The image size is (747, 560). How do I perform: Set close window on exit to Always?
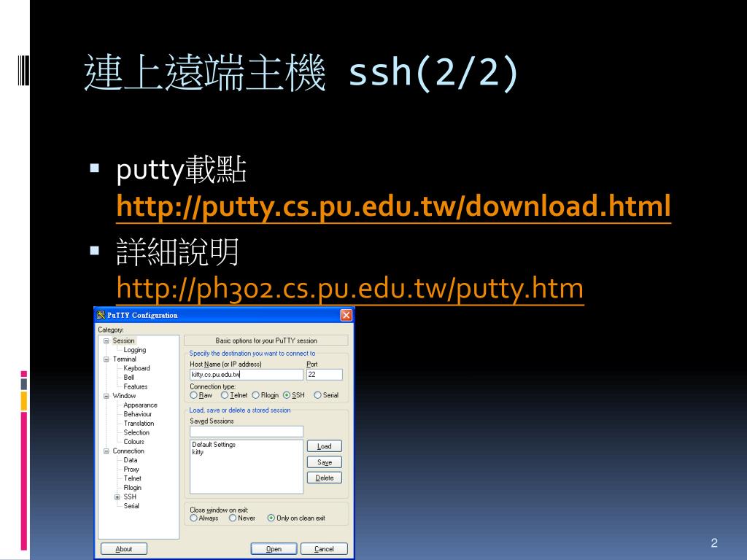(x=193, y=518)
